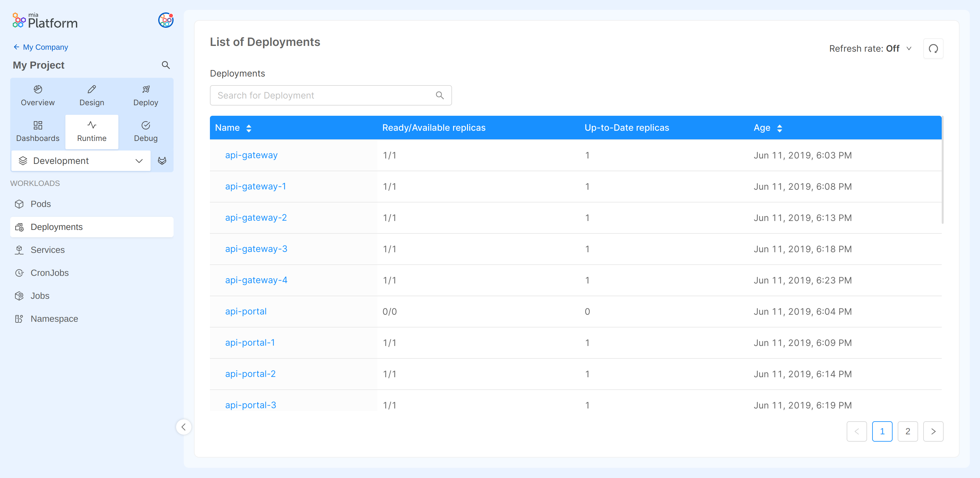Viewport: 980px width, 478px height.
Task: Select the Design pencil icon
Action: [91, 89]
